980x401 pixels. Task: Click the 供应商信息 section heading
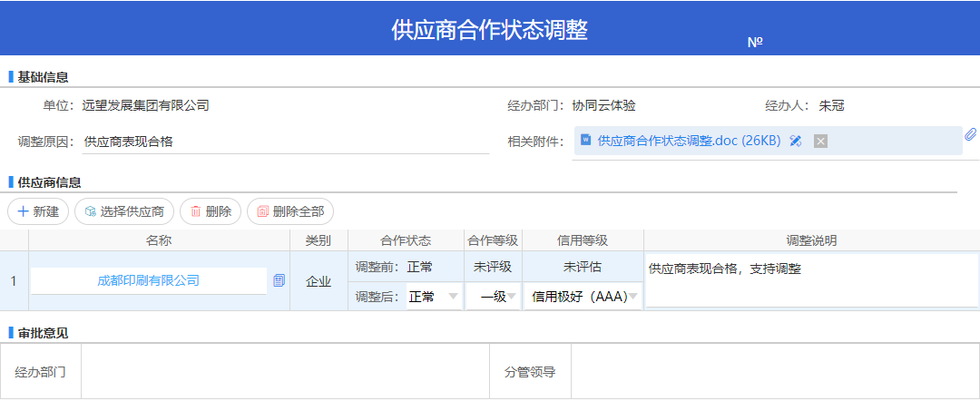pyautogui.click(x=49, y=182)
